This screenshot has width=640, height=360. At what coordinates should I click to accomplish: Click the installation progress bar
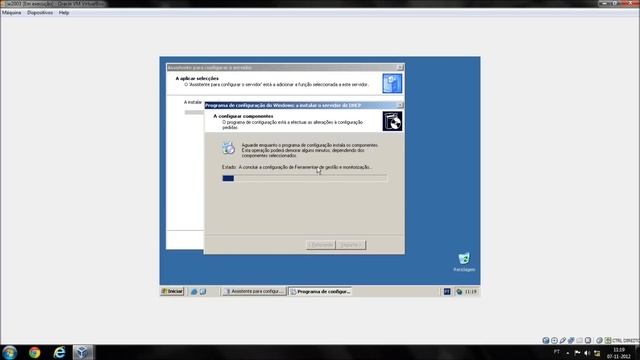(x=304, y=178)
